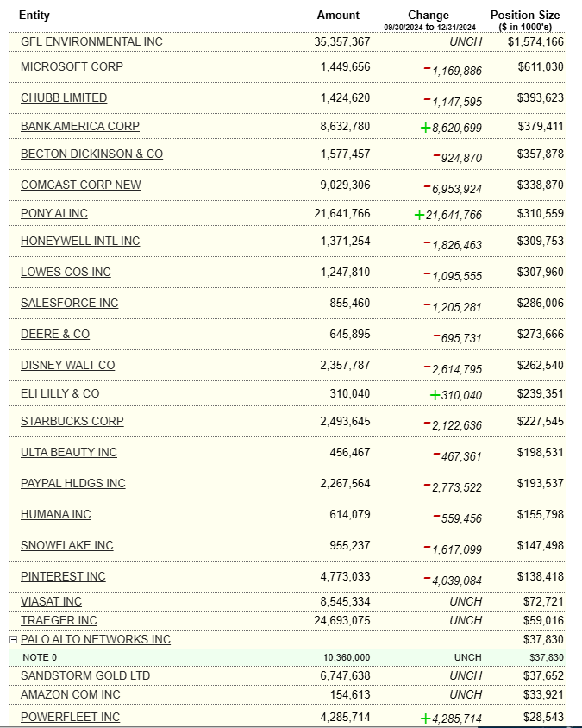Collapse the Palo Alto Networks Inc row
Viewport: 582px width, 728px height.
tap(14, 640)
